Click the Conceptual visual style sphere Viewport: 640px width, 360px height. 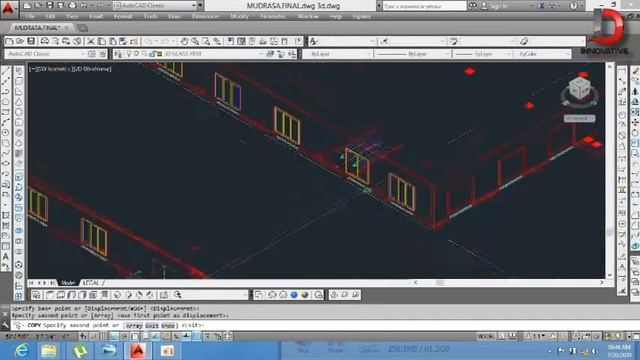[x=305, y=295]
